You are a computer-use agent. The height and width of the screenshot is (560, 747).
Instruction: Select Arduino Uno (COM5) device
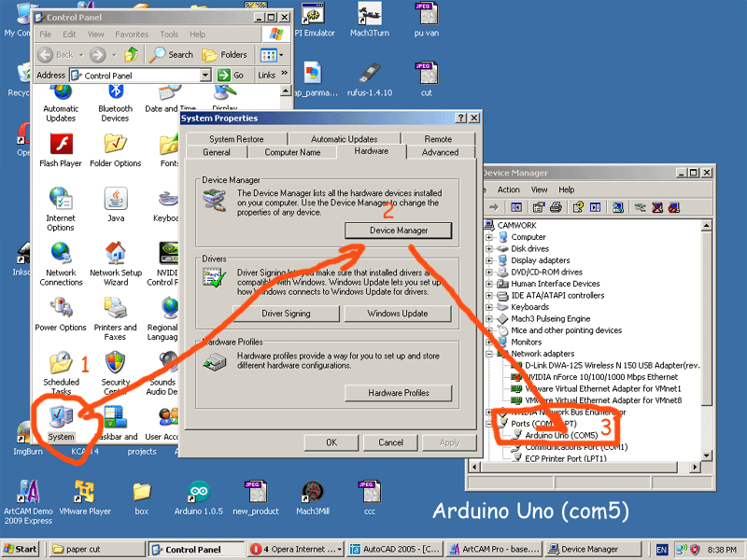click(561, 435)
